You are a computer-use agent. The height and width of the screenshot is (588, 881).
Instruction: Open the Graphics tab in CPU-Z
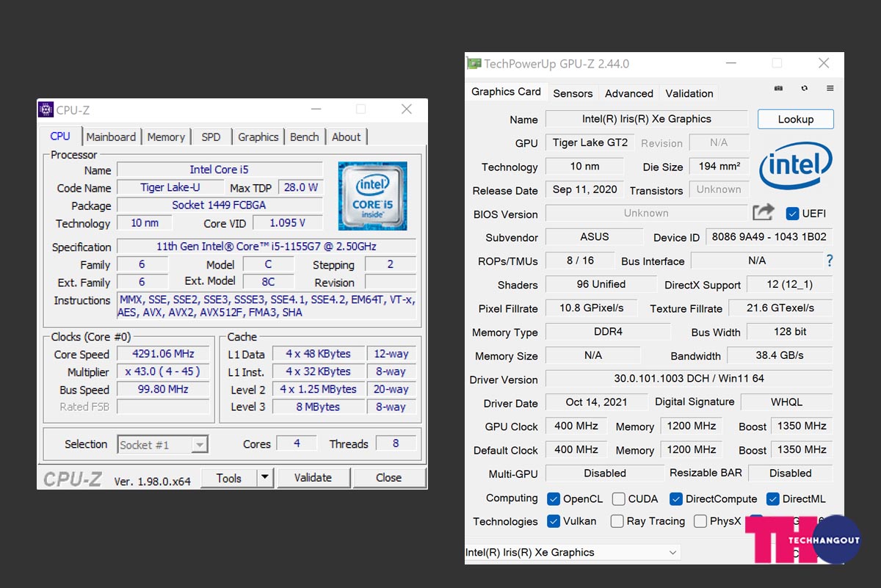click(x=258, y=137)
